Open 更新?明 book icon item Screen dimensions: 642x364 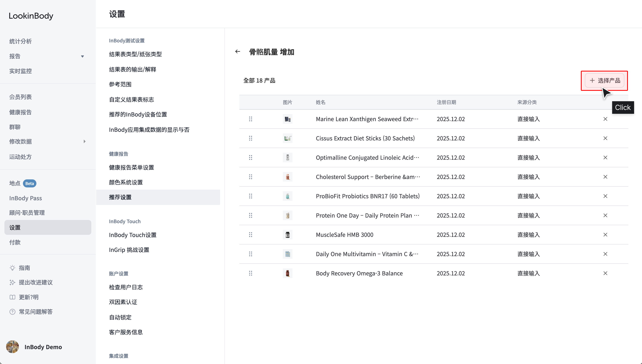24,297
